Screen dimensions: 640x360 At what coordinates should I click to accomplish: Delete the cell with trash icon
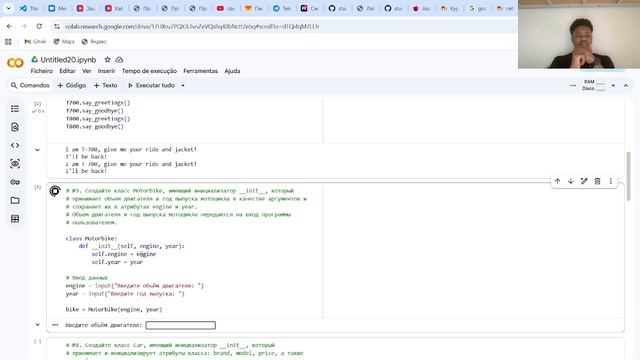coord(597,181)
